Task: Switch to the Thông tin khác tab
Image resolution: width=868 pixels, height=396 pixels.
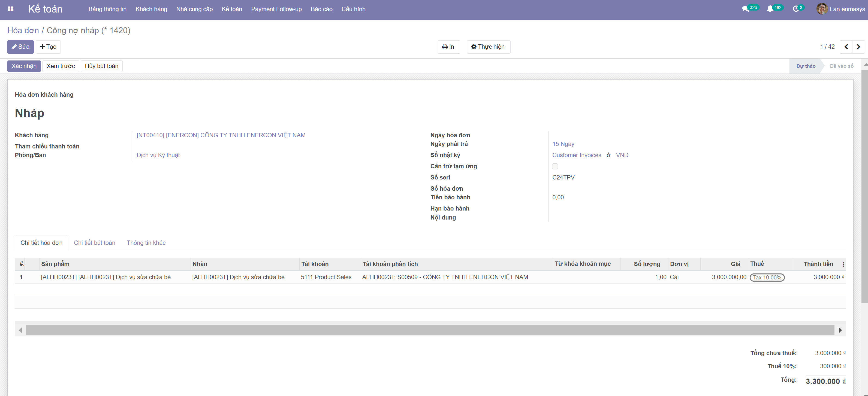Action: 146,243
